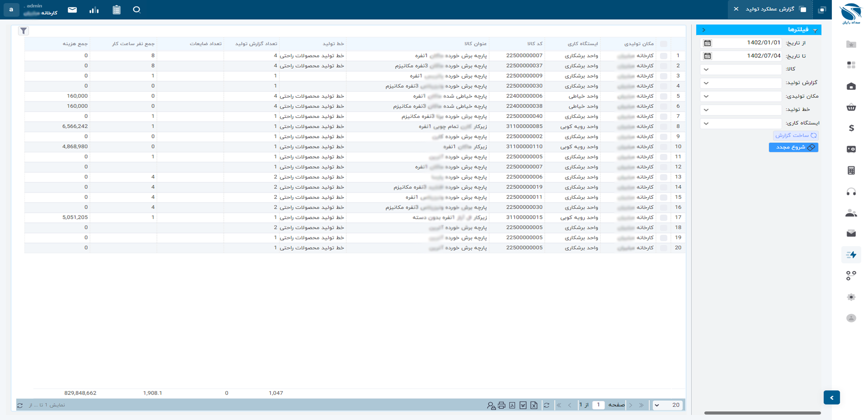Viewport: 868px width, 420px height.
Task: Open the people/HR module in sidebar
Action: (851, 213)
